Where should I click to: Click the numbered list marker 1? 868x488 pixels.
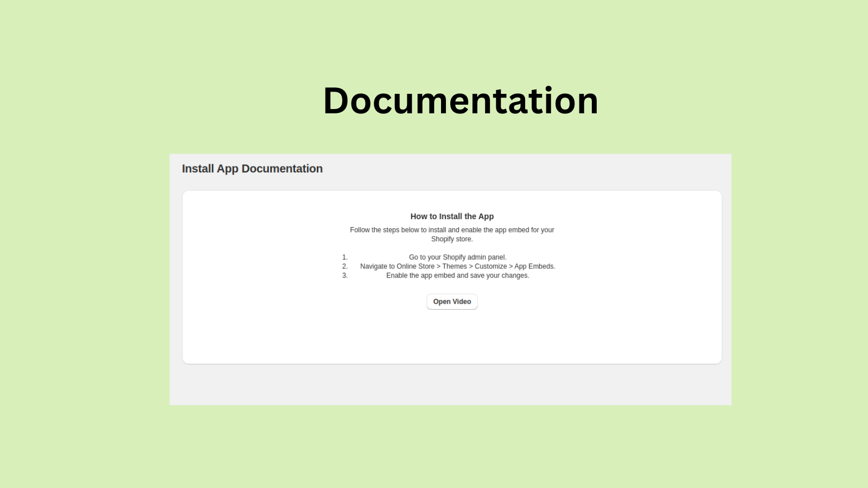tap(344, 257)
